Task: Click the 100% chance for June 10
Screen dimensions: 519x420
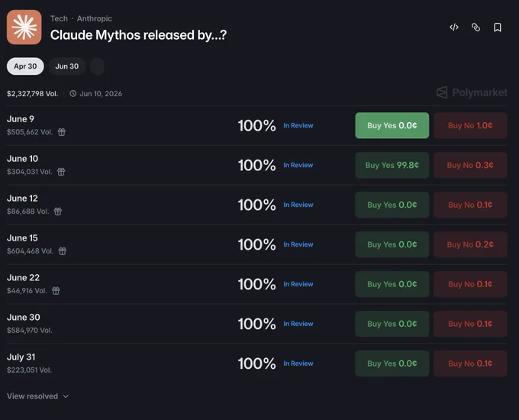Action: 257,165
